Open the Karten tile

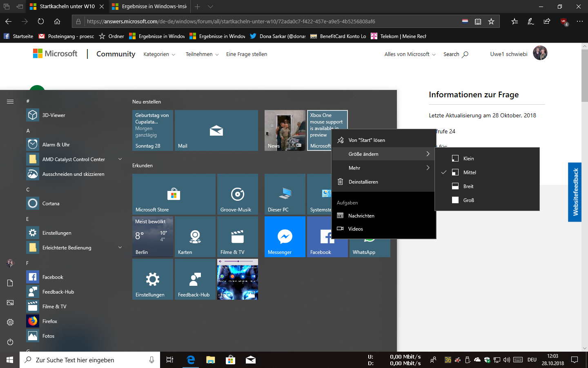195,237
